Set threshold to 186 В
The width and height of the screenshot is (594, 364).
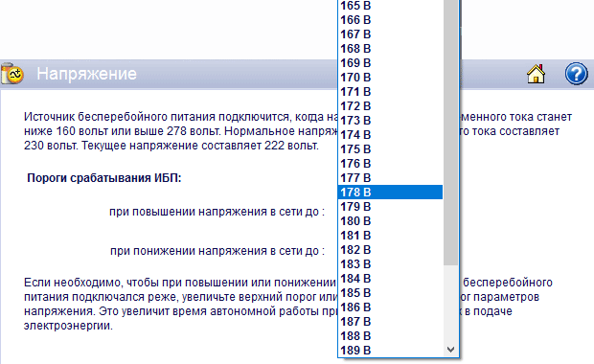pyautogui.click(x=390, y=307)
